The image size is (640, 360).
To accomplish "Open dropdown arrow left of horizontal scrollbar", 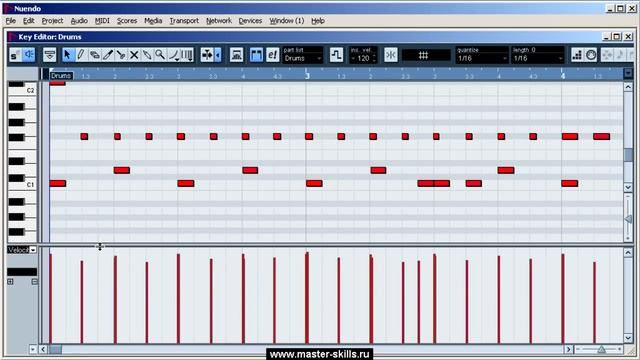I will tap(33, 349).
